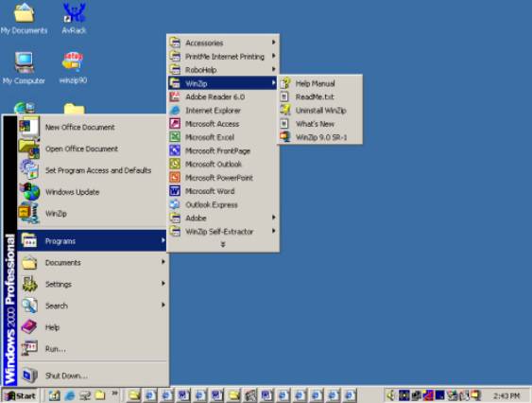The width and height of the screenshot is (532, 403).
Task: Expand the Search submenu in Start menu
Action: [93, 306]
